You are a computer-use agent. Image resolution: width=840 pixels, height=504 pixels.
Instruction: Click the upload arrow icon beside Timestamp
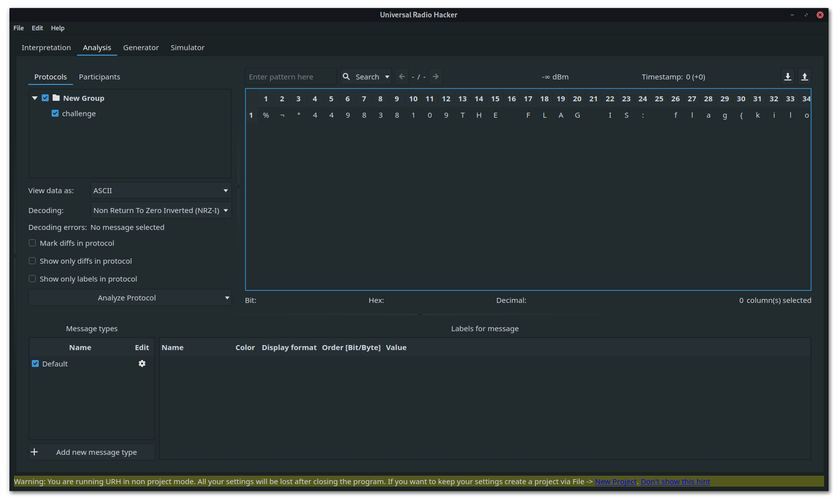tap(804, 76)
